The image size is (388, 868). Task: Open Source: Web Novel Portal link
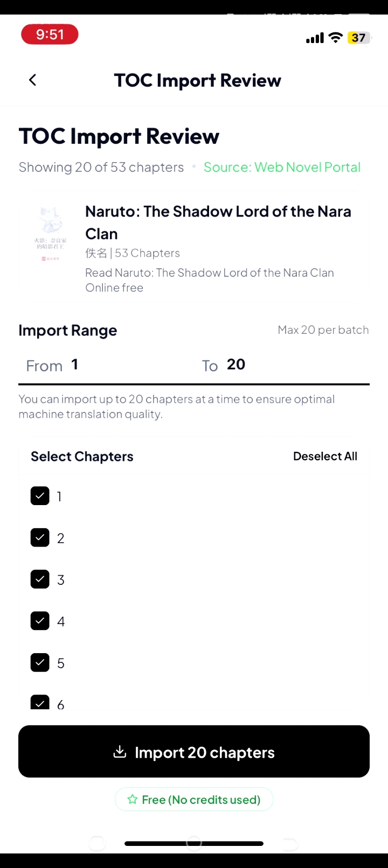tap(282, 167)
